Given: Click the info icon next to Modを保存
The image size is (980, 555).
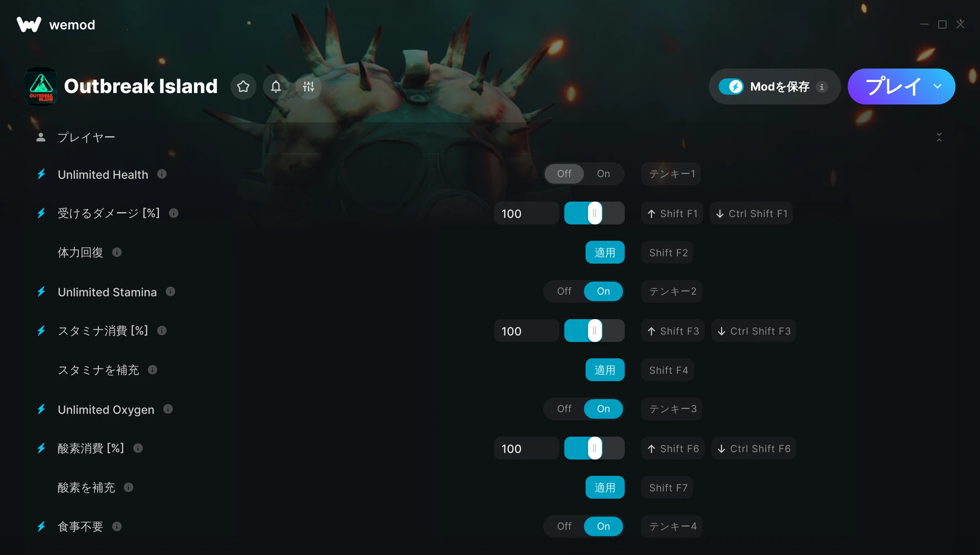Looking at the screenshot, I should point(822,87).
